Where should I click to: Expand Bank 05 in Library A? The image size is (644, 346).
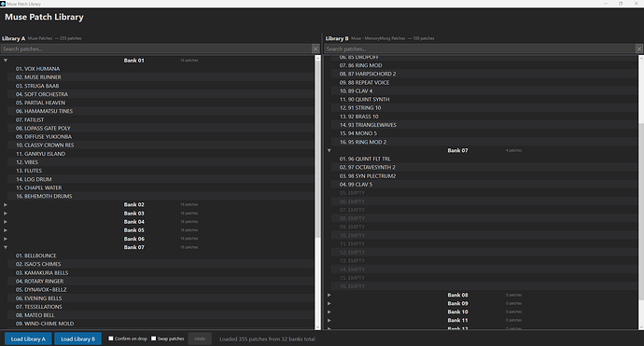click(6, 230)
